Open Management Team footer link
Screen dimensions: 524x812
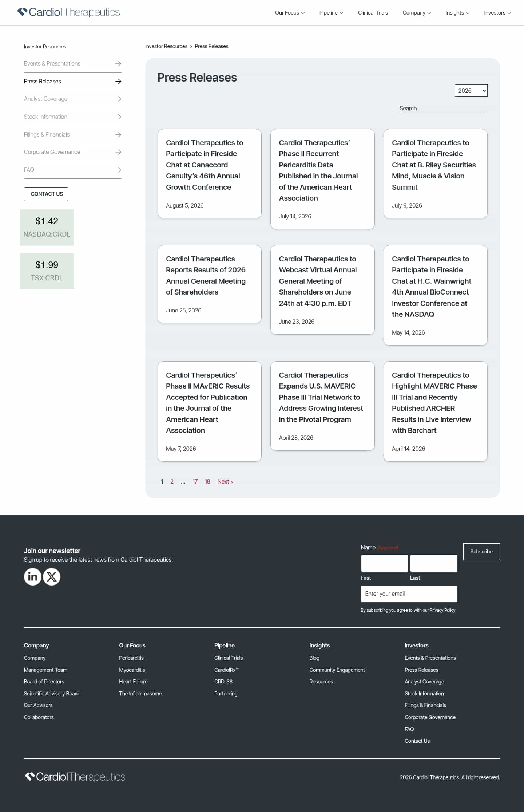pyautogui.click(x=45, y=670)
